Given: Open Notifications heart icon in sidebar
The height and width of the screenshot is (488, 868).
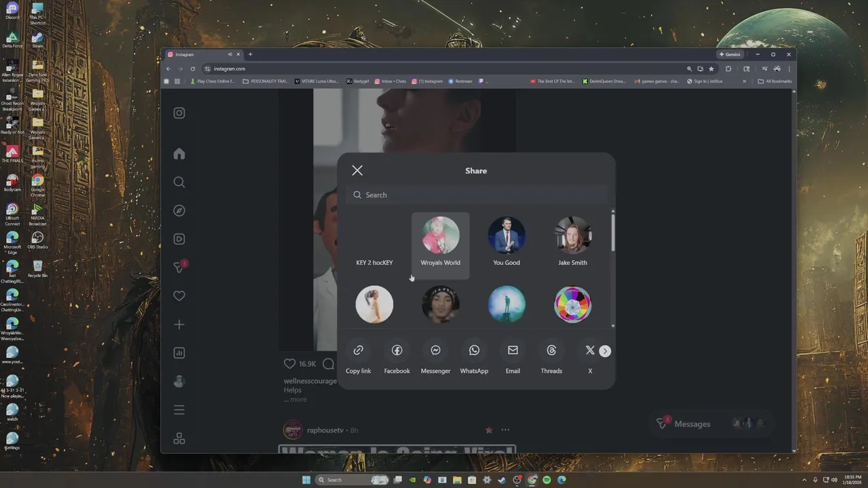Looking at the screenshot, I should click(179, 296).
